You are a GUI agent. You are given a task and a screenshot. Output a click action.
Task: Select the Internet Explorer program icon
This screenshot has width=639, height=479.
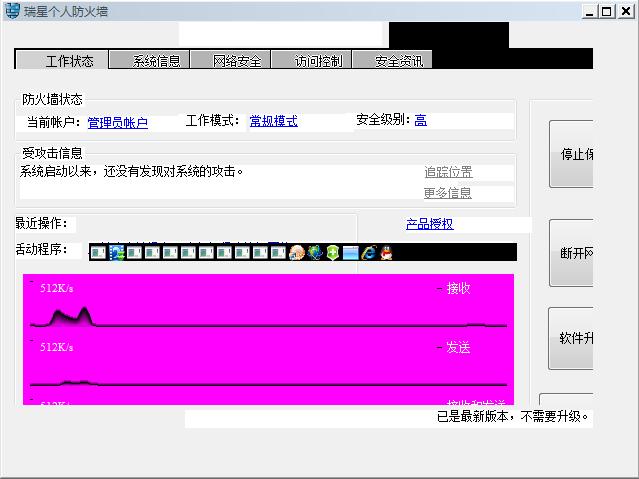point(368,253)
